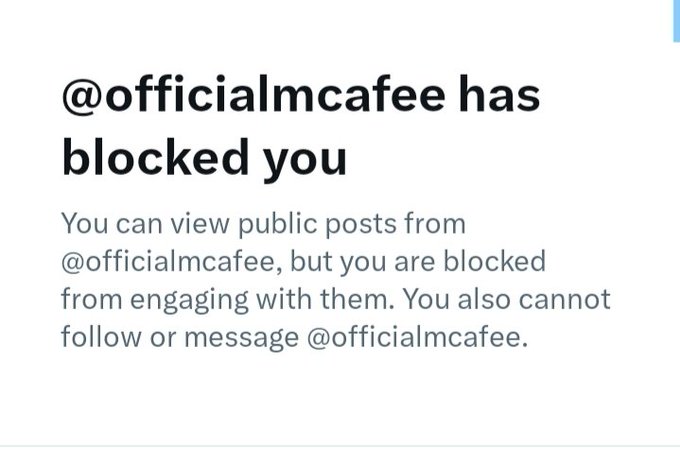Click the "blocked you" heading line
This screenshot has height=450, width=680.
pyautogui.click(x=204, y=157)
